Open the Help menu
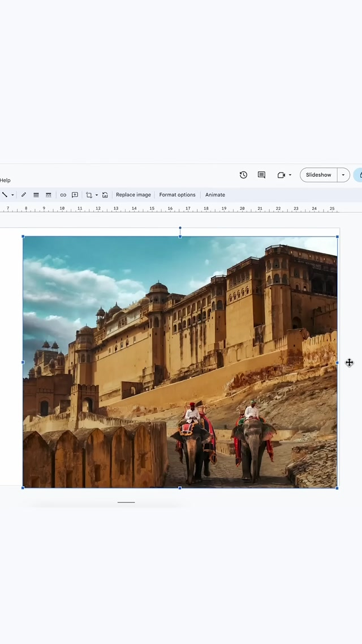The width and height of the screenshot is (362, 644). point(5,181)
